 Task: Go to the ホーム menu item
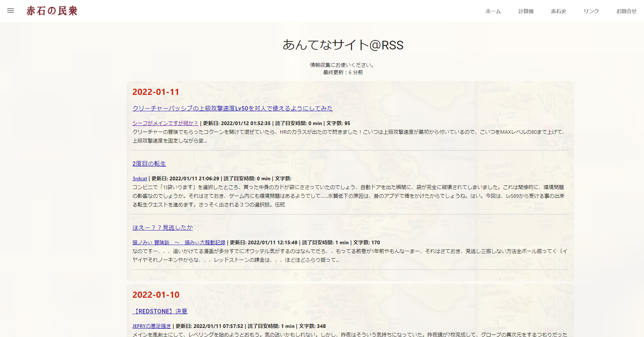coord(493,11)
